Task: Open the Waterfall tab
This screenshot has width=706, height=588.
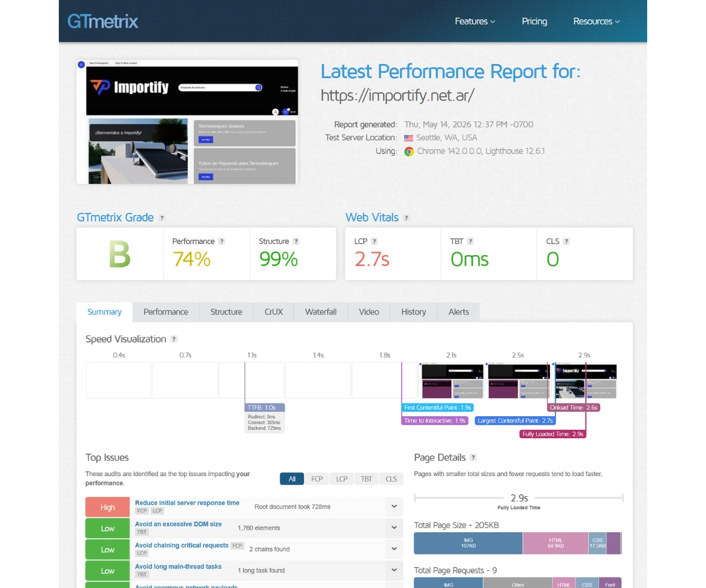Action: pos(321,312)
